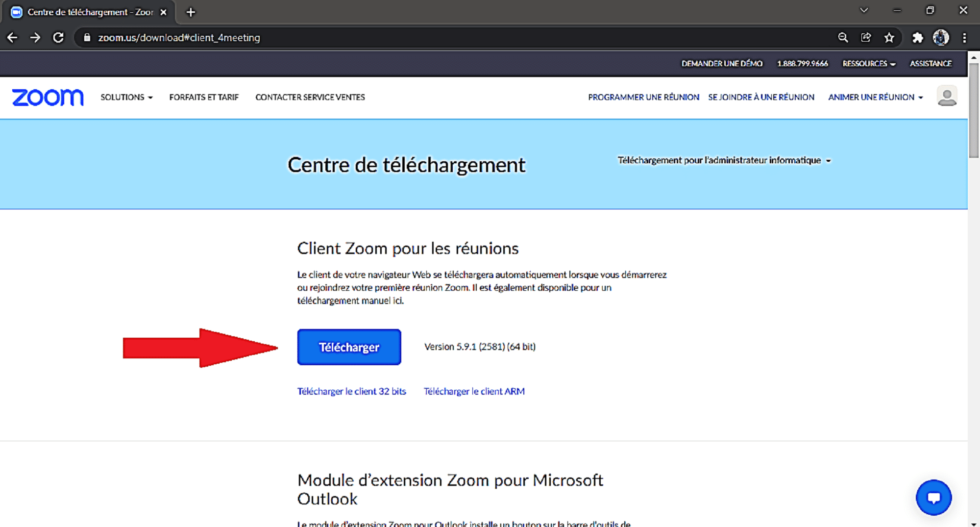Click Télécharger le client ARM link
The width and height of the screenshot is (980, 527).
click(474, 391)
